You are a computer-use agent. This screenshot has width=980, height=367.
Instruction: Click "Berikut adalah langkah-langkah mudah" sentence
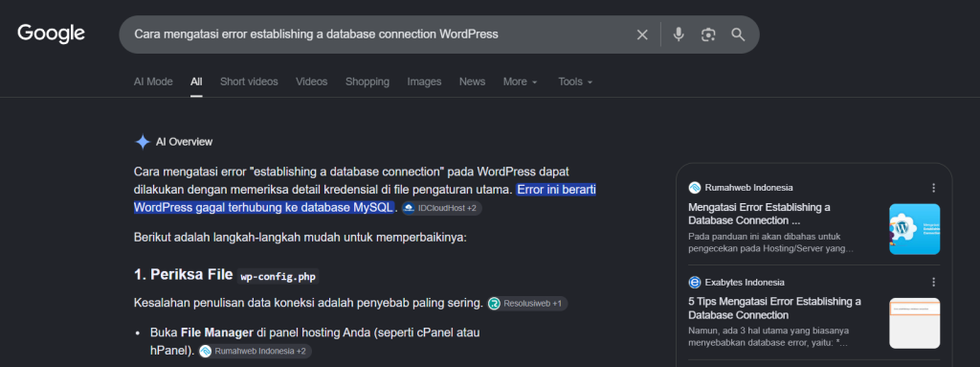(301, 238)
